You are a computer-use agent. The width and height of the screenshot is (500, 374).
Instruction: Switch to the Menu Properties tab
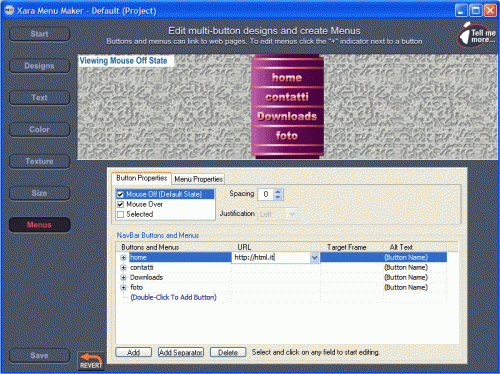(x=198, y=179)
